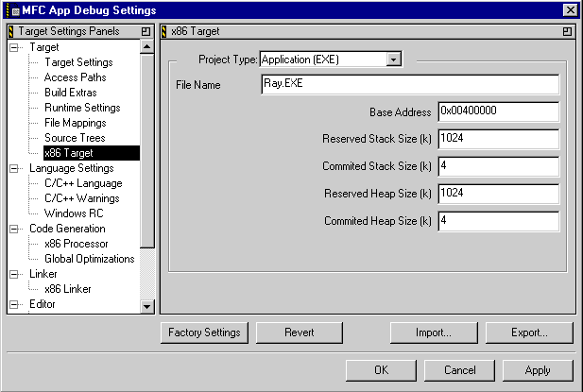The image size is (583, 392).
Task: Select the C/C++ Warnings panel
Action: click(82, 198)
